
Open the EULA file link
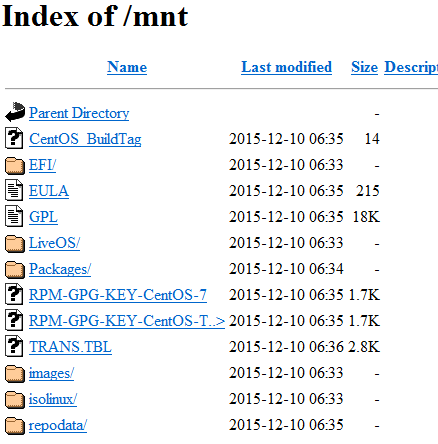coord(49,191)
